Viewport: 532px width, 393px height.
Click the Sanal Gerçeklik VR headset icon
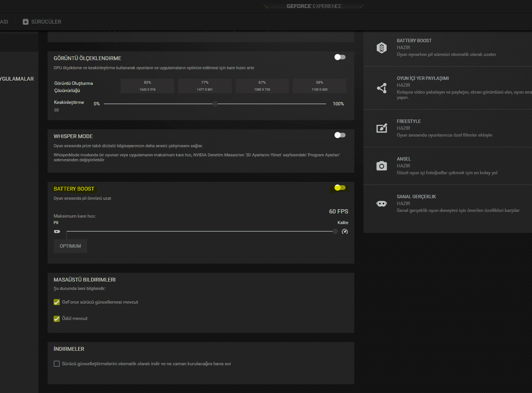[382, 204]
